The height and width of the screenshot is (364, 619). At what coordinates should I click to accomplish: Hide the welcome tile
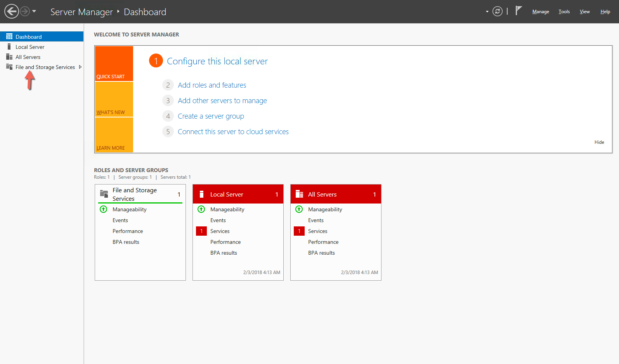(x=599, y=142)
